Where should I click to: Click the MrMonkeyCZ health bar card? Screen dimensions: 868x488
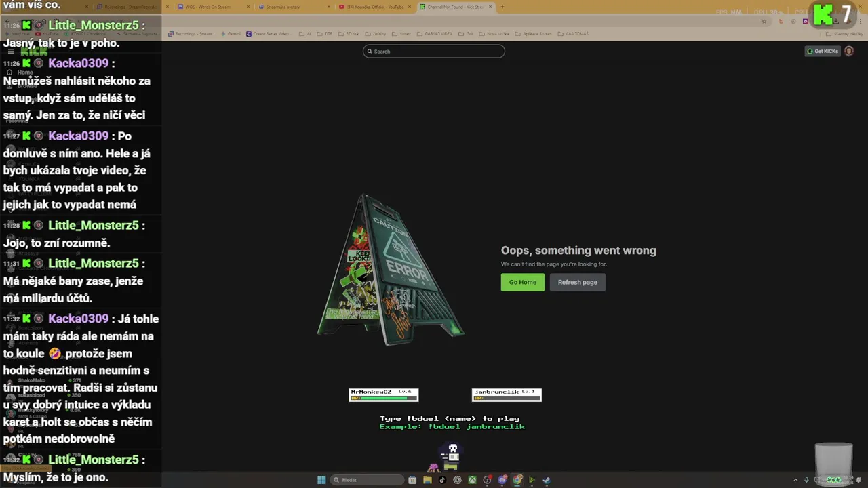[384, 394]
